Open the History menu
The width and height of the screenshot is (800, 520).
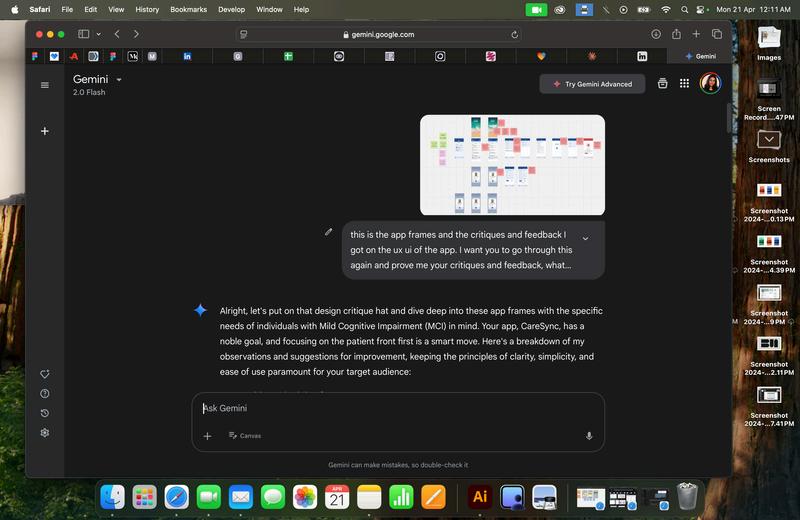(x=147, y=9)
